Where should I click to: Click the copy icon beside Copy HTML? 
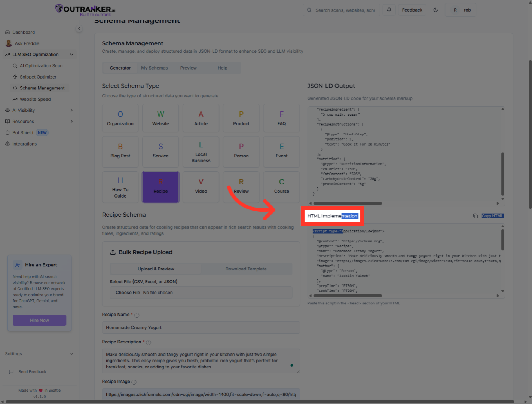(475, 216)
